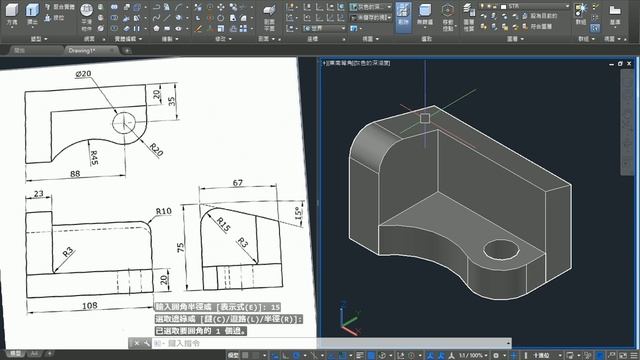Image resolution: width=640 pixels, height=360 pixels.
Task: Toggle the 模型 model space status button
Action: (233, 356)
